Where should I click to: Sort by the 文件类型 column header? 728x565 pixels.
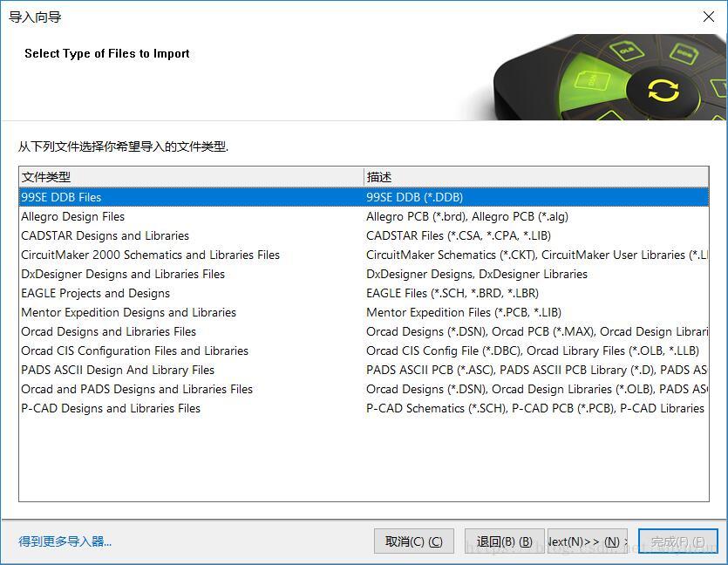pos(191,177)
